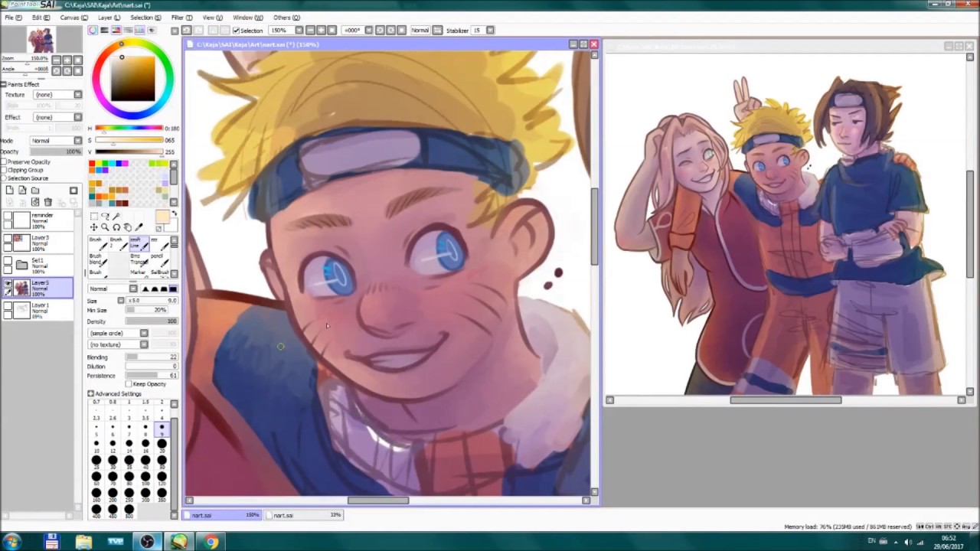Collapse the Paints Effect section

(3, 84)
